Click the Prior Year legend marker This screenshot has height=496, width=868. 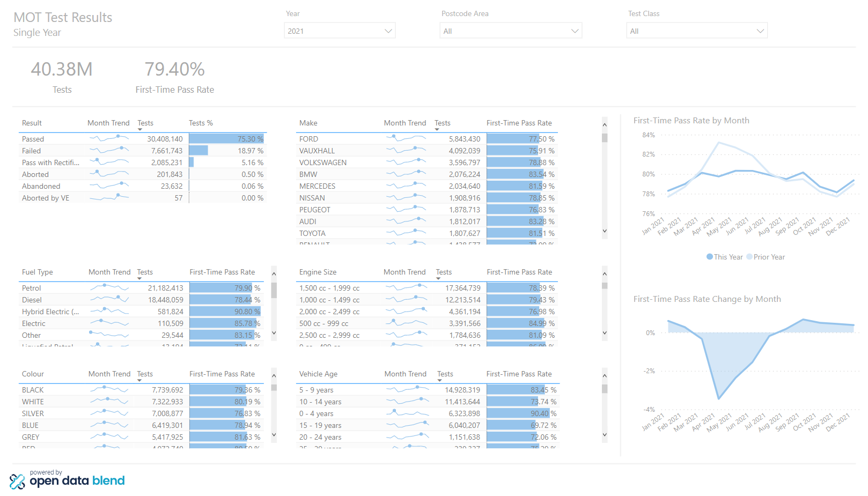coord(749,257)
